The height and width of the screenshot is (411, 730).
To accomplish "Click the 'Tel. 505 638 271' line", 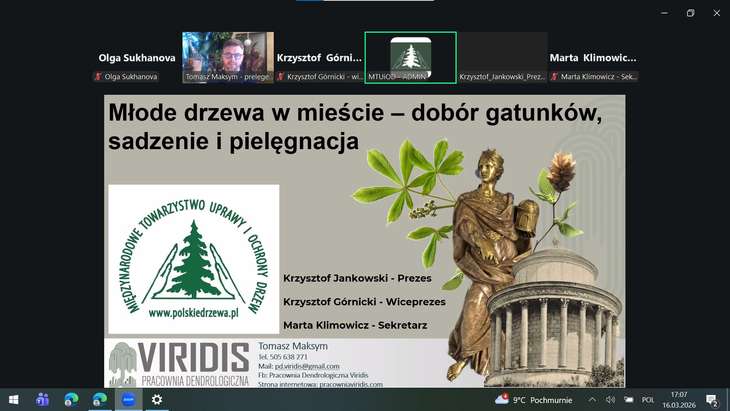I will click(283, 357).
